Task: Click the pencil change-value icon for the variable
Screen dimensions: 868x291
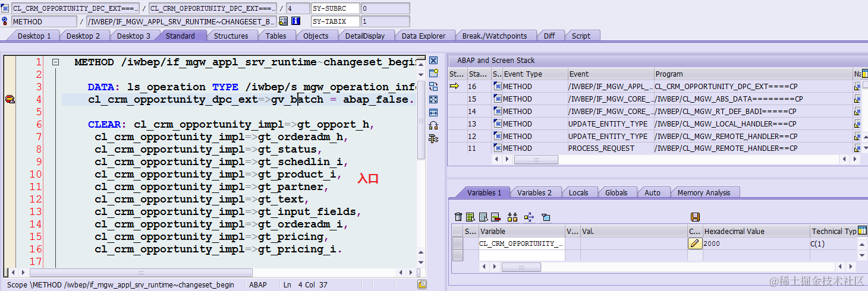Action: pyautogui.click(x=694, y=243)
